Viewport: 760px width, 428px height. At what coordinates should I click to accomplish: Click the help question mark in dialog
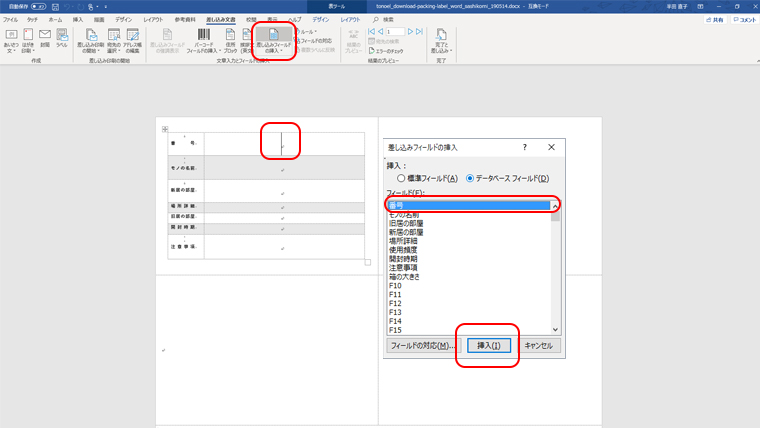pos(525,147)
